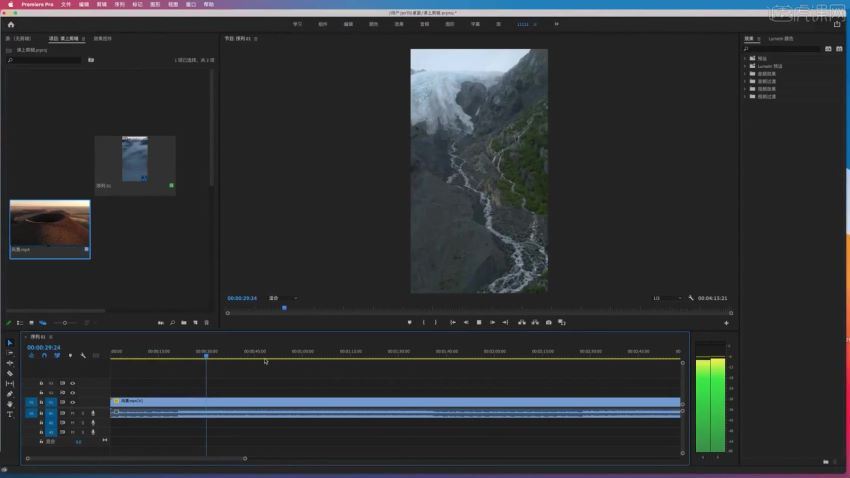Viewport: 850px width, 478px height.
Task: Toggle V3 track output eye
Action: [73, 383]
